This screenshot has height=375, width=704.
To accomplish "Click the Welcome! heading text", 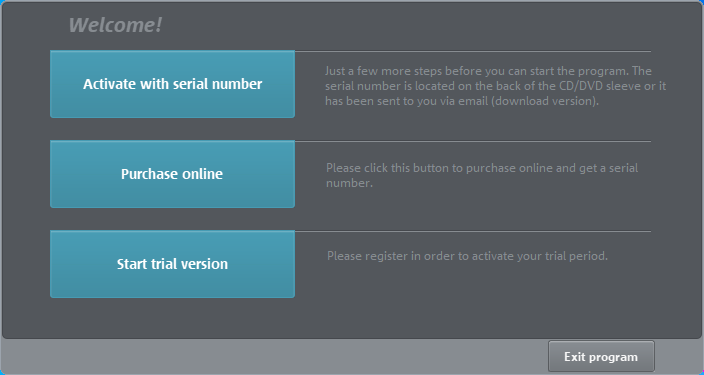I will [115, 25].
